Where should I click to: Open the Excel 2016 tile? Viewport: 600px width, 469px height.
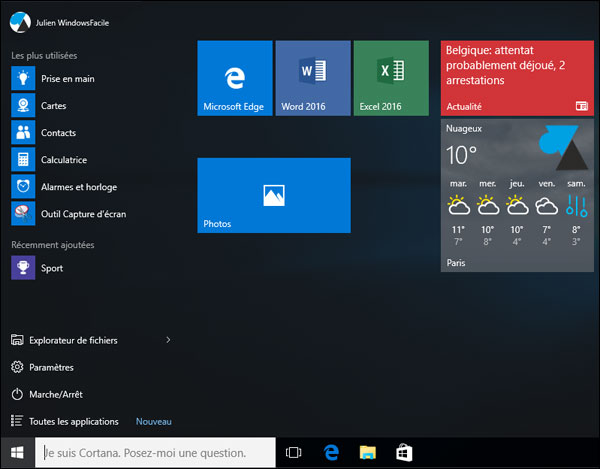(x=391, y=78)
